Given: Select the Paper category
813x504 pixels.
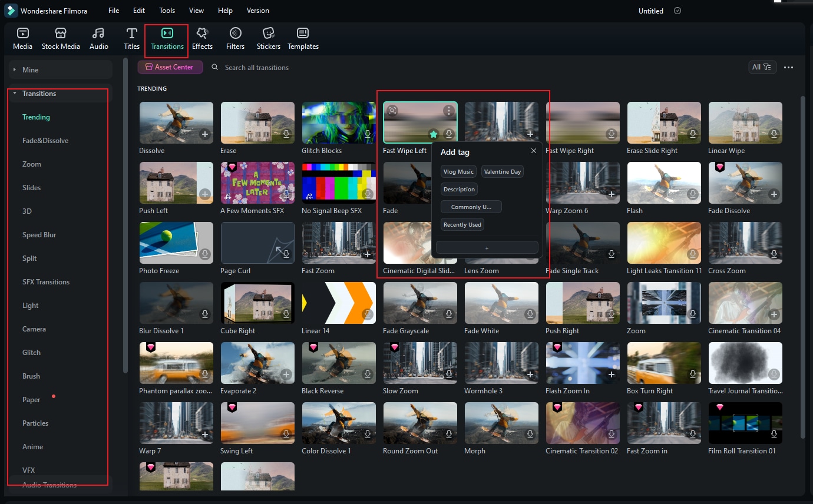Looking at the screenshot, I should pos(31,400).
